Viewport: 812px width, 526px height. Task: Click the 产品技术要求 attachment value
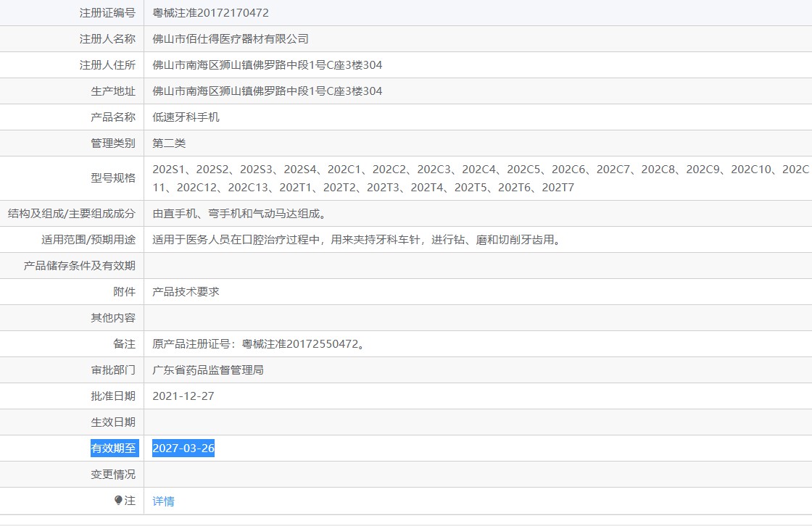tap(186, 292)
